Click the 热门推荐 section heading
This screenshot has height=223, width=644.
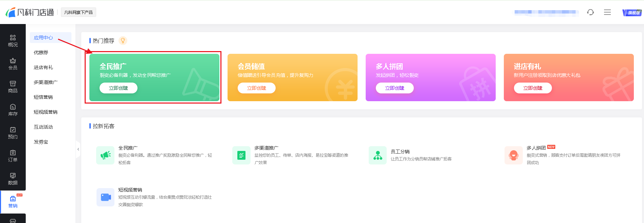coord(104,41)
